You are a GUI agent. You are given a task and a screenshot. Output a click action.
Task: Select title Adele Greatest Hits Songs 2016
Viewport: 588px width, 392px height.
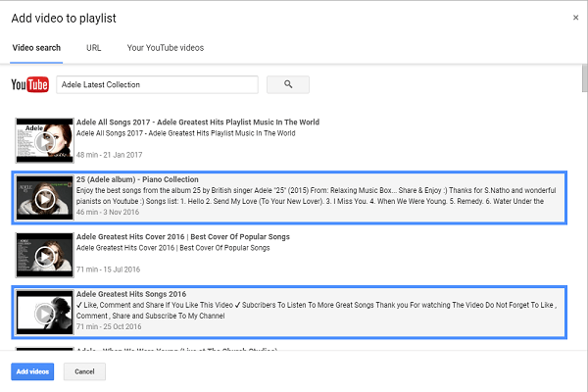point(131,294)
